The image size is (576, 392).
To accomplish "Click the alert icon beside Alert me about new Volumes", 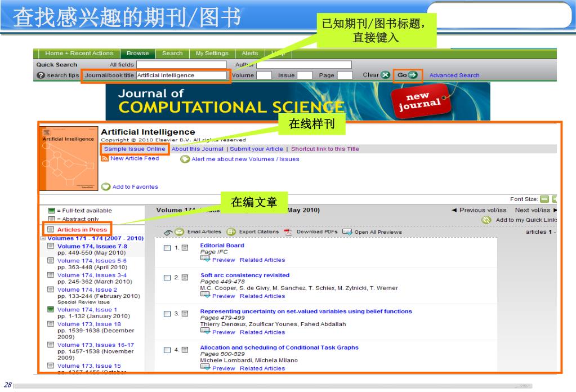I will 185,159.
